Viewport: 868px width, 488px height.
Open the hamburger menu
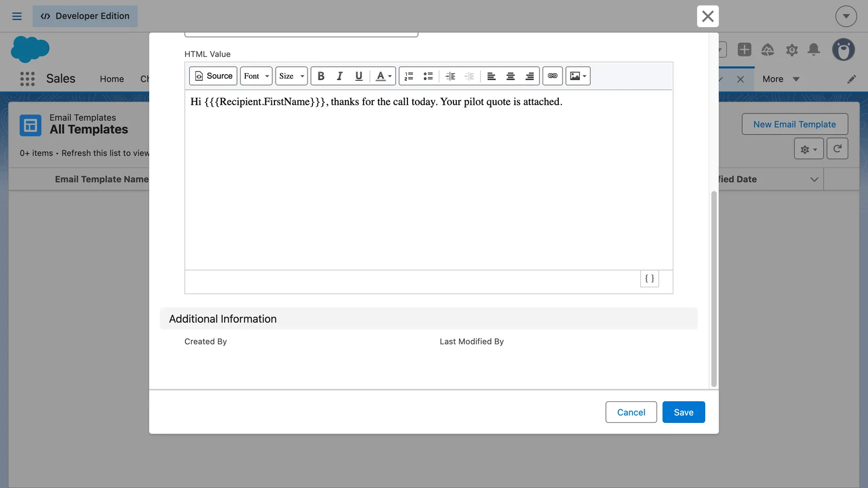[17, 16]
